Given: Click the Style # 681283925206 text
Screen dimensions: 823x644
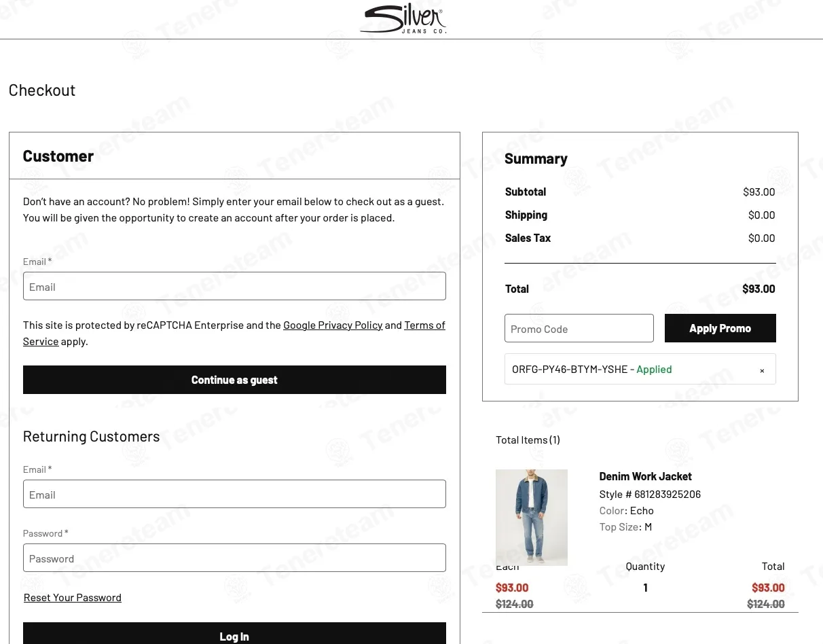Looking at the screenshot, I should click(650, 495).
